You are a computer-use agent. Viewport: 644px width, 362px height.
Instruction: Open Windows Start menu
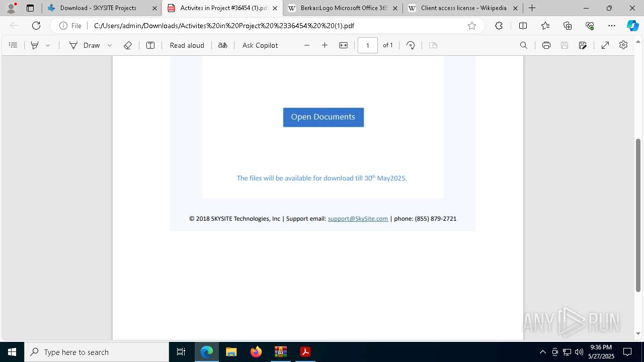(x=12, y=352)
